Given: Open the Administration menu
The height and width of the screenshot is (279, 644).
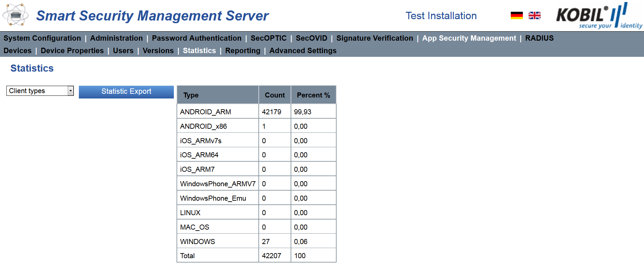Looking at the screenshot, I should [116, 38].
